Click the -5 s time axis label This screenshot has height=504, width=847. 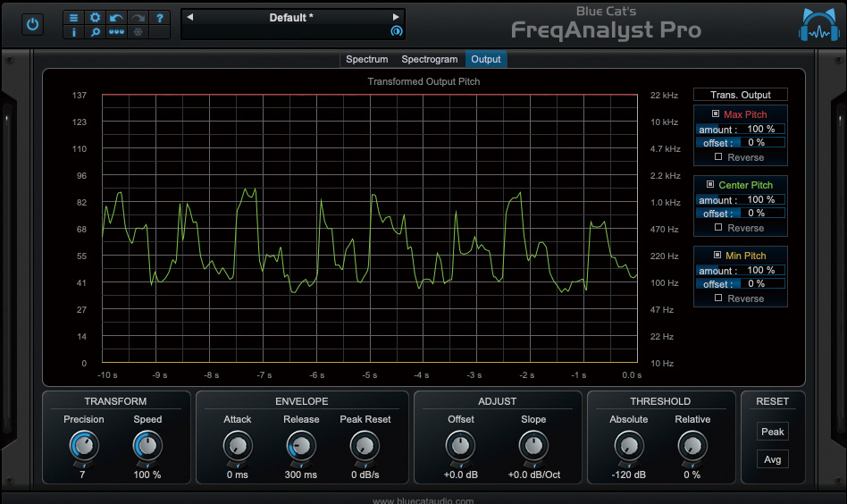[x=370, y=375]
